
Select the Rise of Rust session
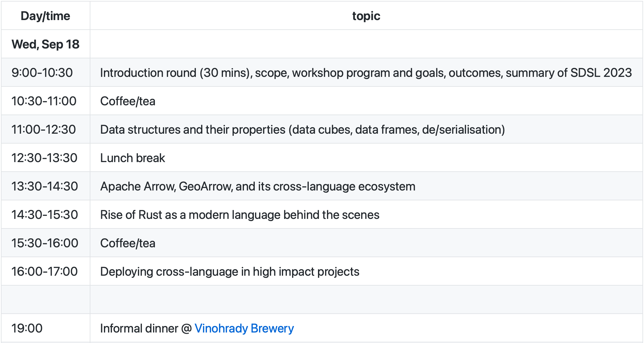[x=240, y=215]
